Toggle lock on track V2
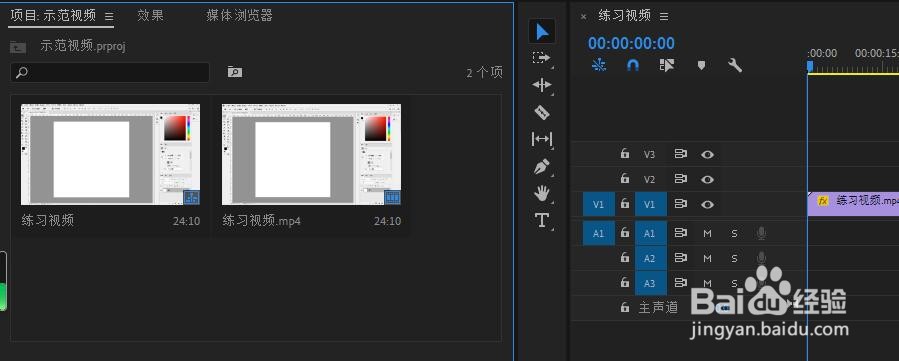899x361 pixels. pyautogui.click(x=625, y=179)
